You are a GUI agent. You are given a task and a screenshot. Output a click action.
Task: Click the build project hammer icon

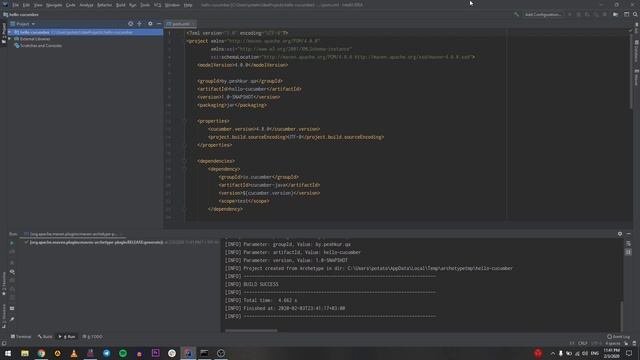tap(516, 15)
